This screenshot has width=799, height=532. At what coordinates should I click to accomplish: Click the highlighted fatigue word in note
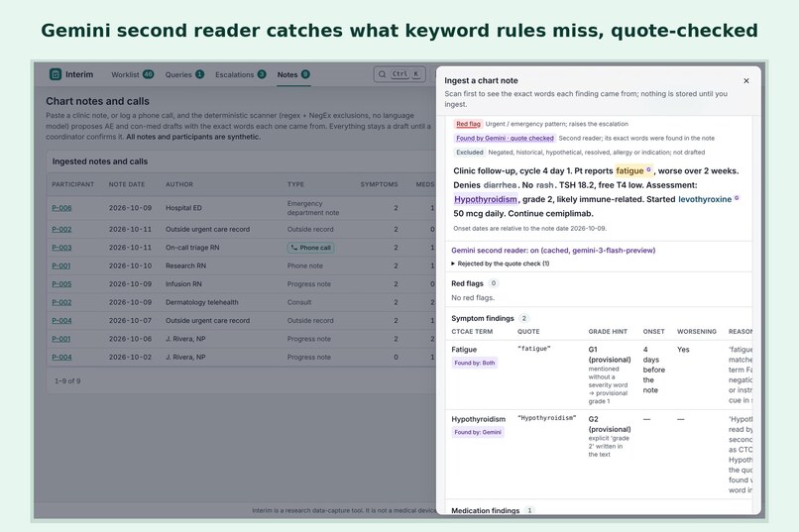(629, 170)
